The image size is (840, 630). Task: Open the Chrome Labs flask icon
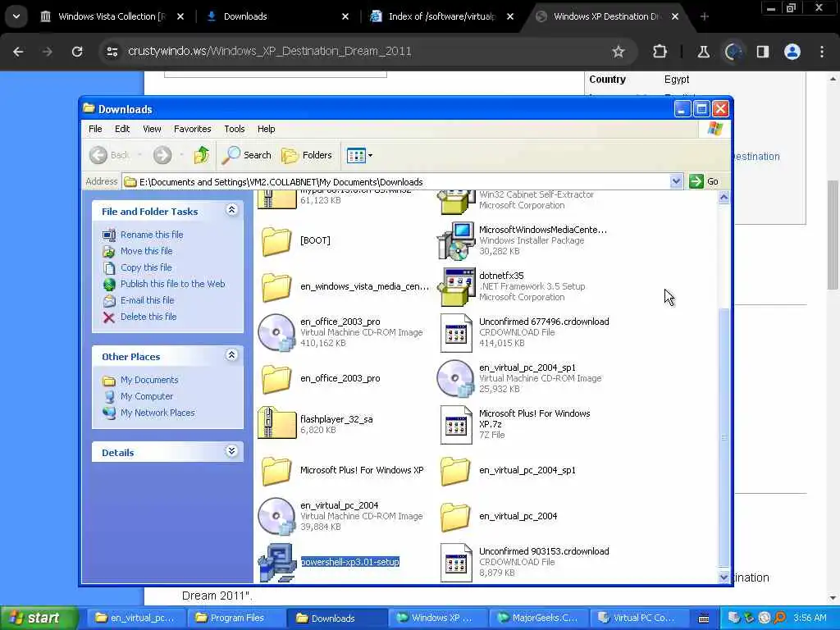point(703,52)
